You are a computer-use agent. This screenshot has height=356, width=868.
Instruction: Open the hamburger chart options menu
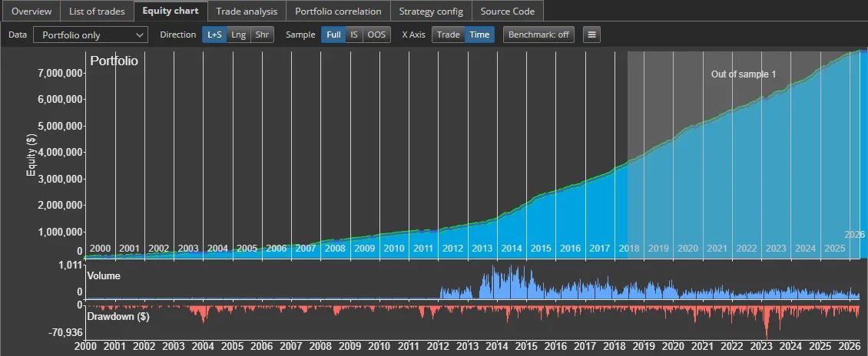tap(591, 35)
